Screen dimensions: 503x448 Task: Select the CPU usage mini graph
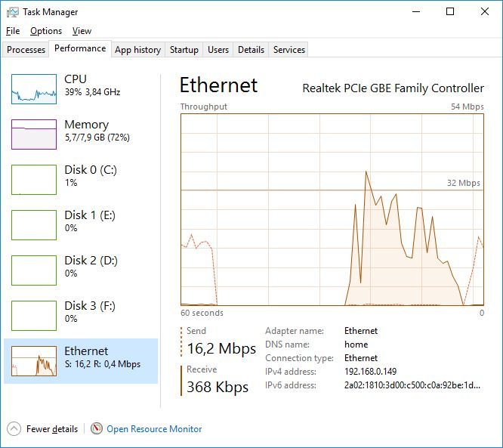coord(34,89)
